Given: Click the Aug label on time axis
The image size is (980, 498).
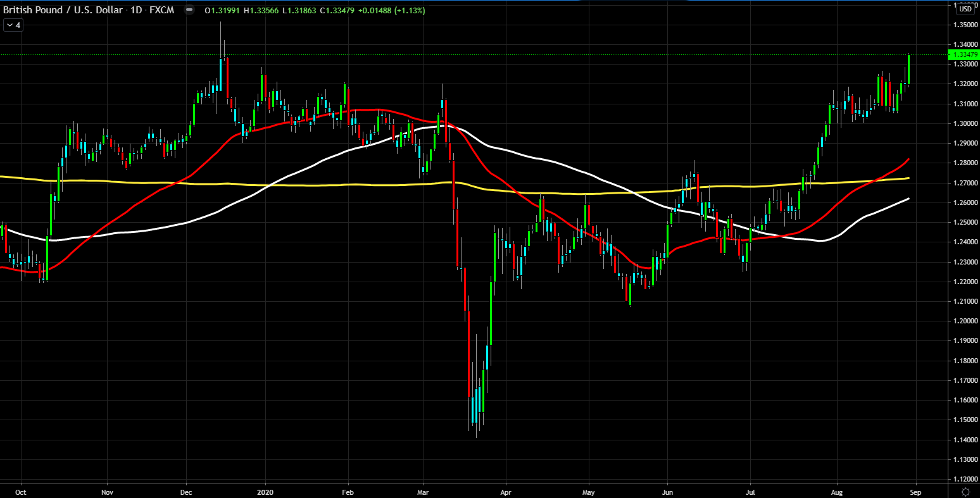Looking at the screenshot, I should 836,491.
